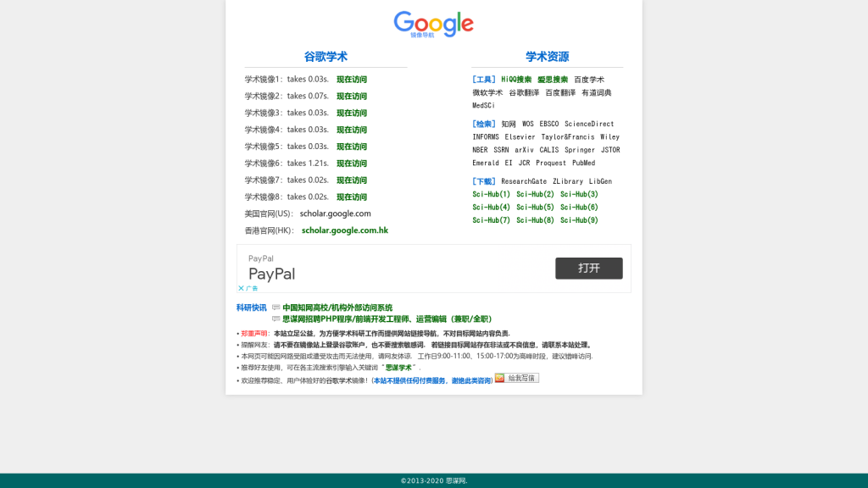Click the 百度翻译 link

560,93
